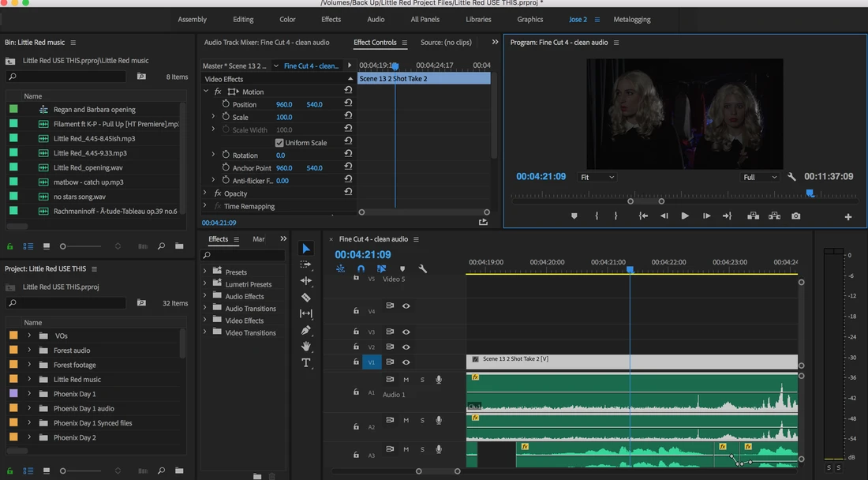Toggle Position animation stopwatch
This screenshot has width=868, height=480.
226,104
